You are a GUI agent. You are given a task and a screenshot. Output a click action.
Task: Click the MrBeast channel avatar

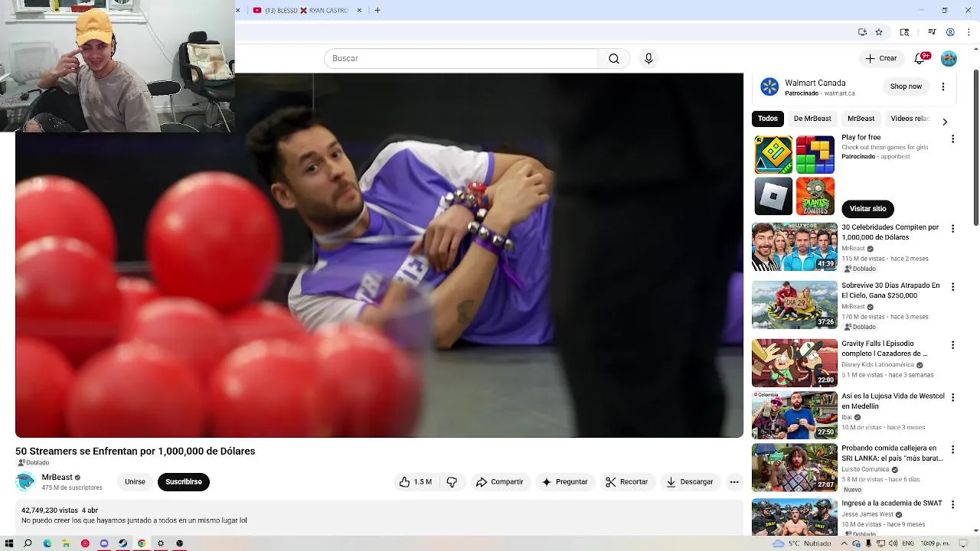pyautogui.click(x=25, y=481)
